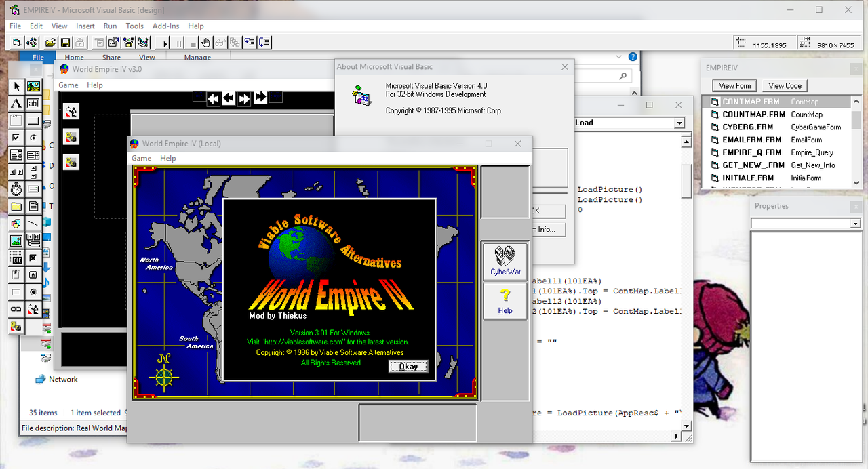Click View Code in the EMPIREIV project window
The image size is (868, 469).
785,85
